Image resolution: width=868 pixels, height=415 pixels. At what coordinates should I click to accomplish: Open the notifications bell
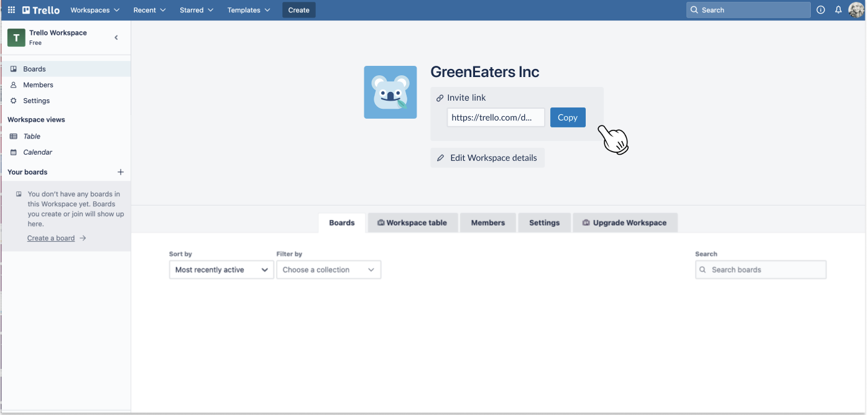(838, 10)
